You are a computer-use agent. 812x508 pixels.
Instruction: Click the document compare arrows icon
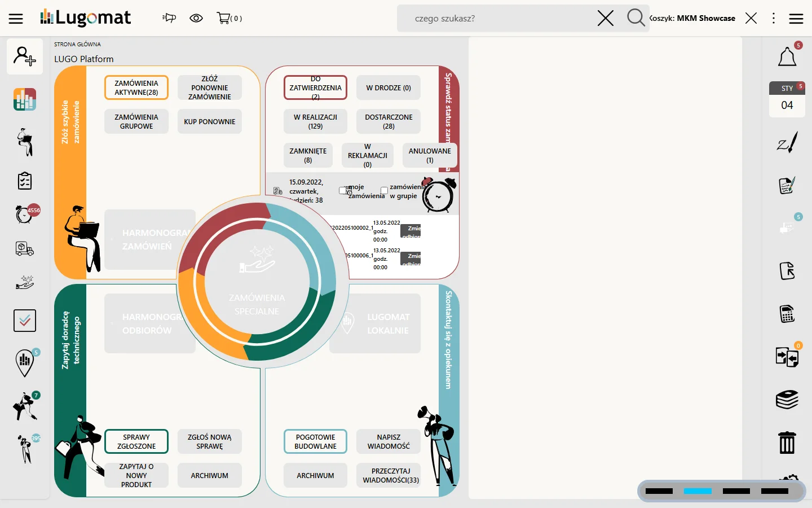click(787, 357)
